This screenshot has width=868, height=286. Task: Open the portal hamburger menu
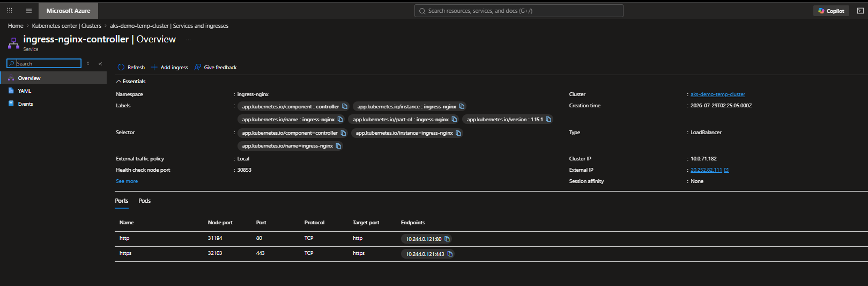tap(29, 11)
